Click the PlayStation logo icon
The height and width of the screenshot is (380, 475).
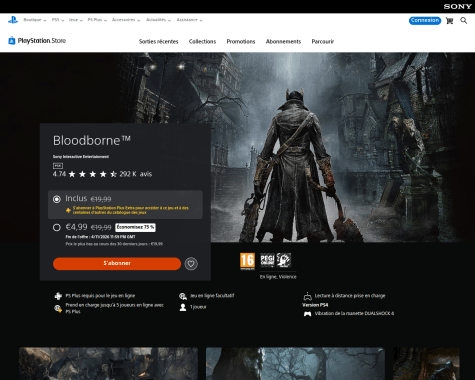pyautogui.click(x=13, y=20)
